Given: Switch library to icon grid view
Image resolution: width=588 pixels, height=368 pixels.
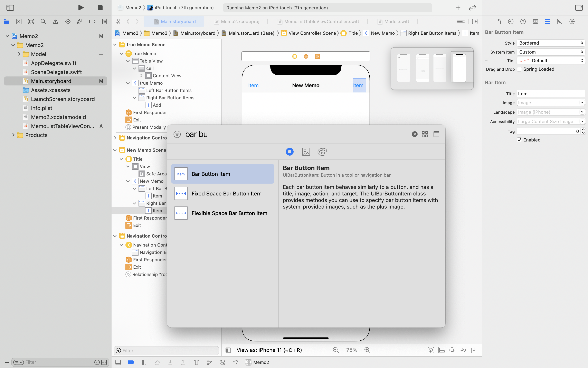Looking at the screenshot, I should tap(425, 134).
